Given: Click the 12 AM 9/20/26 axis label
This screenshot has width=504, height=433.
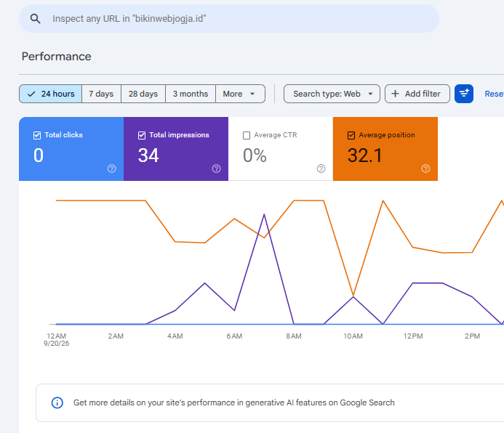Looking at the screenshot, I should click(x=56, y=339).
